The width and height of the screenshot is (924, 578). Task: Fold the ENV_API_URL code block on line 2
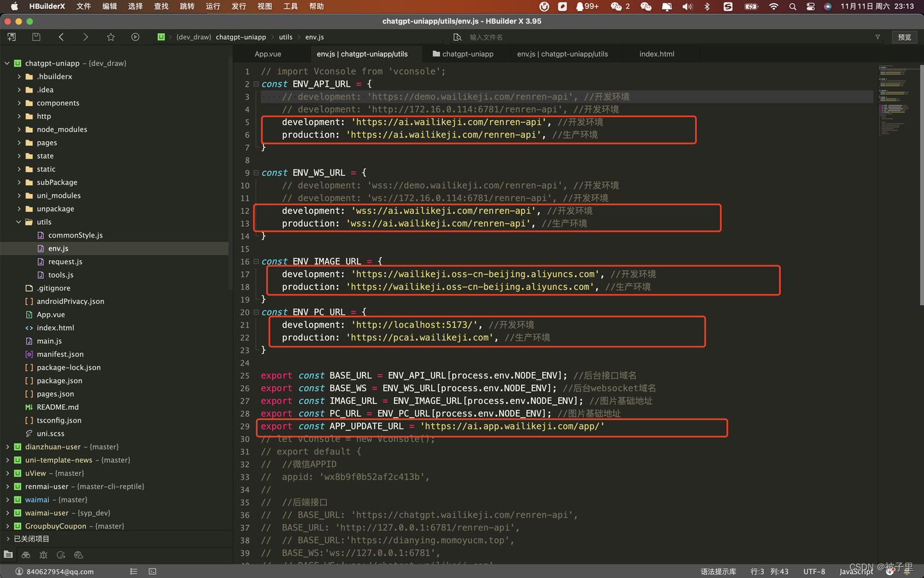(256, 84)
